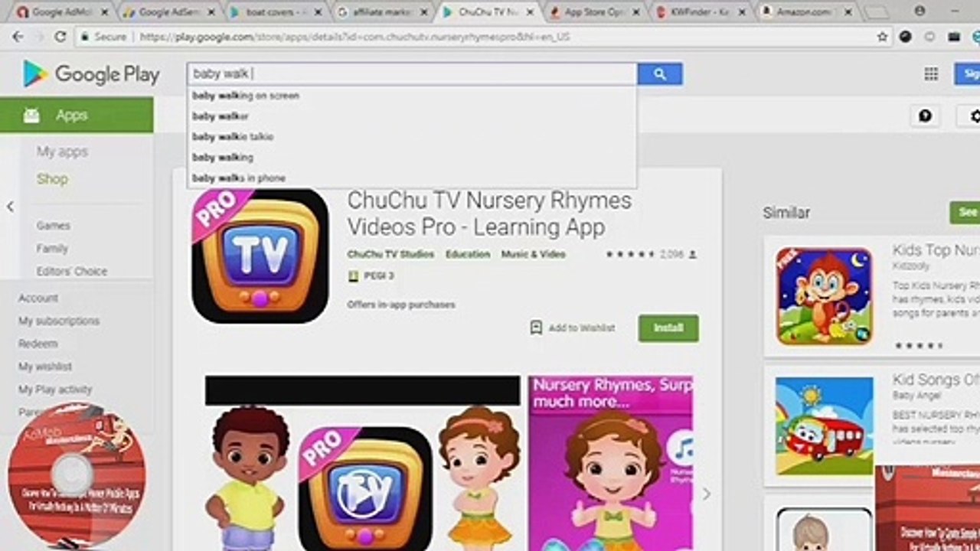This screenshot has width=980, height=551.
Task: Close the Google AdMob tab
Action: point(103,12)
